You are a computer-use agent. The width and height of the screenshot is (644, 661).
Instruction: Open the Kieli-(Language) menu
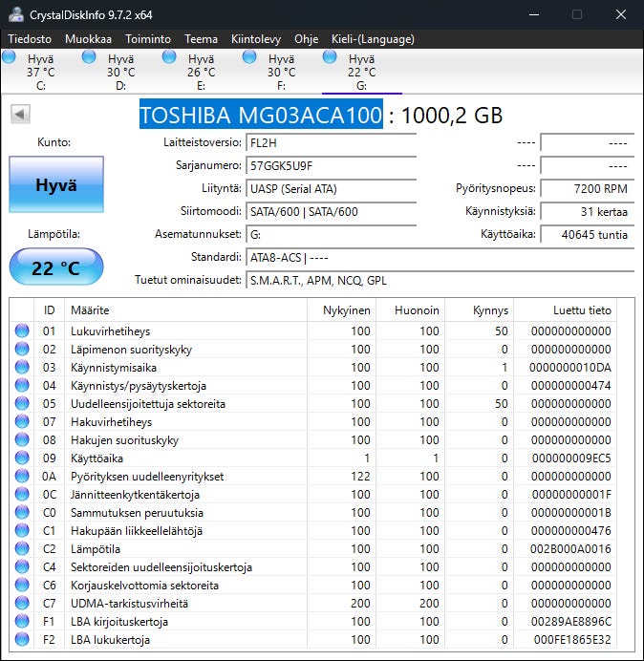coord(373,39)
